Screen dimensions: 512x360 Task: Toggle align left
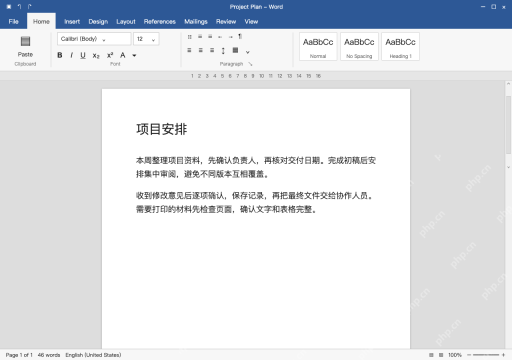click(189, 50)
